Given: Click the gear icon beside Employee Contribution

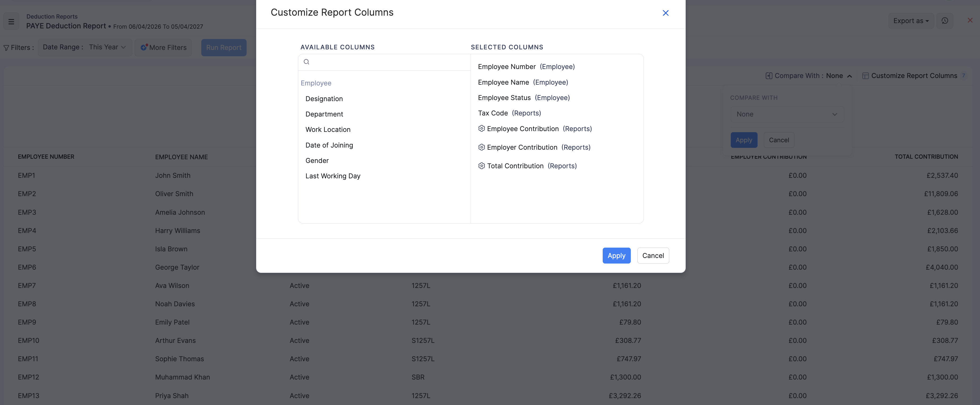Looking at the screenshot, I should tap(481, 129).
